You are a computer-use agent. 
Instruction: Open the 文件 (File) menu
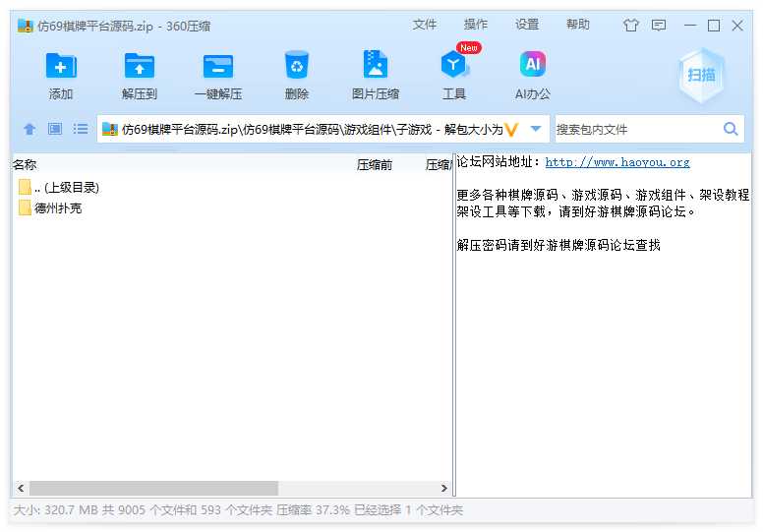tap(425, 25)
